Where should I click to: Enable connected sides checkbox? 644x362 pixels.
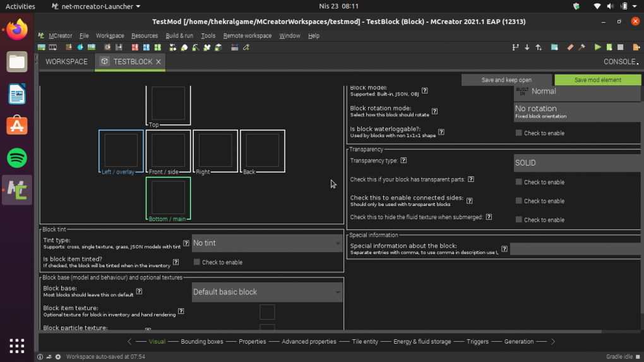point(519,201)
